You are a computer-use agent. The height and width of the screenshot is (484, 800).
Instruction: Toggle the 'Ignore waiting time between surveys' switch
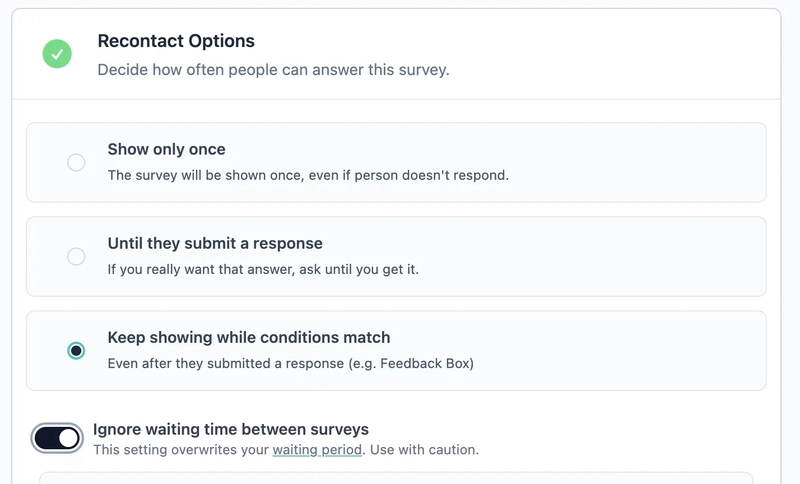point(57,438)
